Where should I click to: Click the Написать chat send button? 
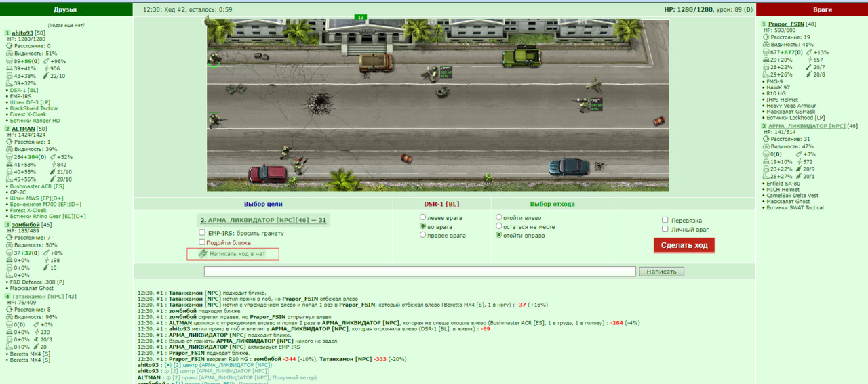pyautogui.click(x=661, y=272)
